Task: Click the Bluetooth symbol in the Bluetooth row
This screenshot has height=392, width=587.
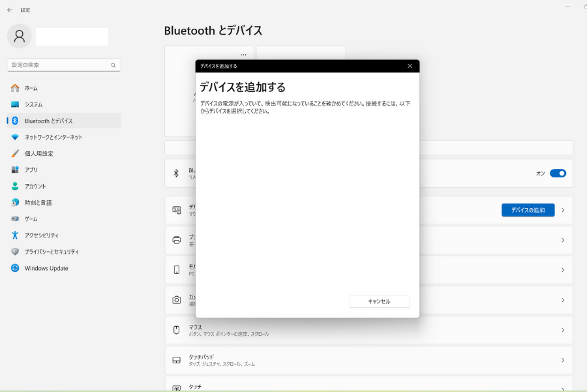Action: coord(176,173)
